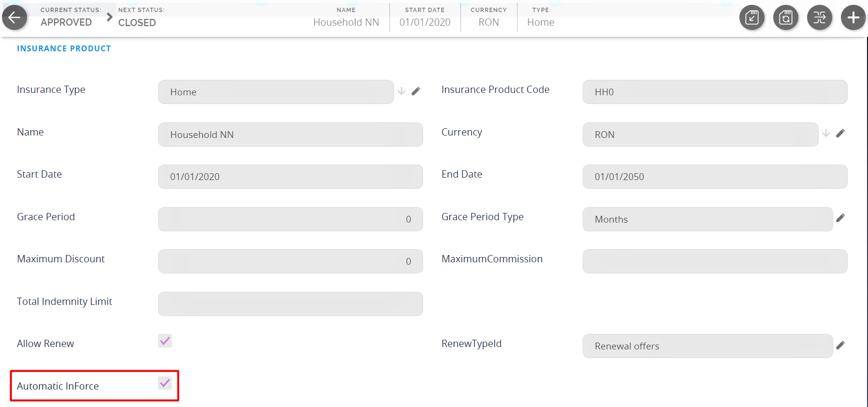Uncheck the Allow Renew checkbox
Image resolution: width=868 pixels, height=407 pixels.
(165, 341)
